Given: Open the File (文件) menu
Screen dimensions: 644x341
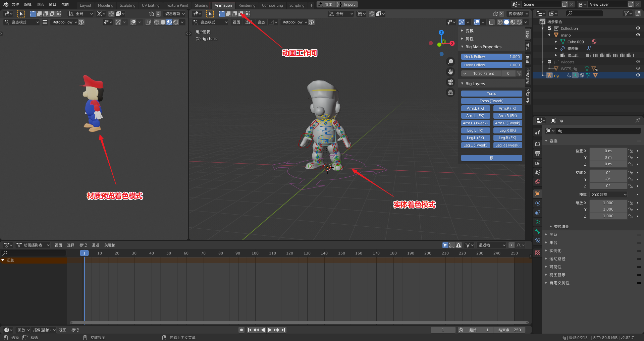Looking at the screenshot, I should coord(15,4).
